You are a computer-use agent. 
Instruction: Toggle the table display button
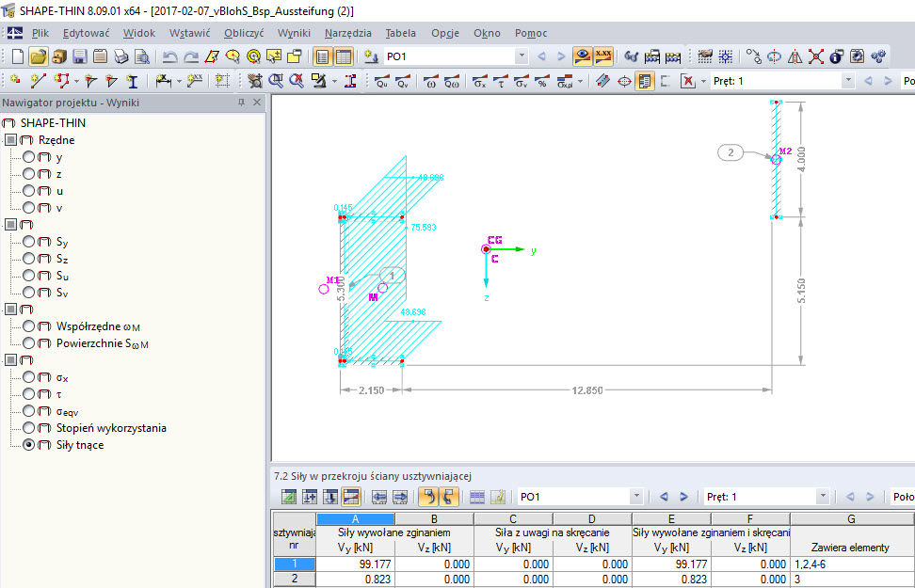[x=343, y=56]
